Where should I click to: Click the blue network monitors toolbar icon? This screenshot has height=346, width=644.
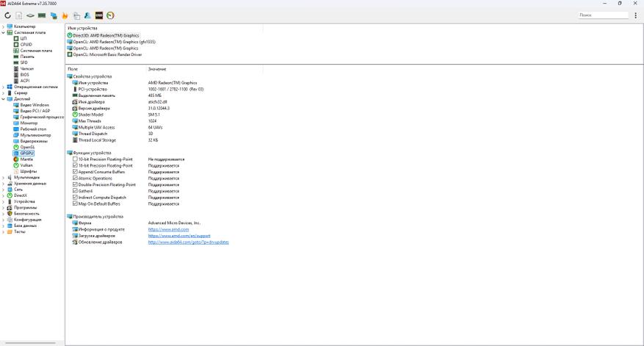point(54,15)
